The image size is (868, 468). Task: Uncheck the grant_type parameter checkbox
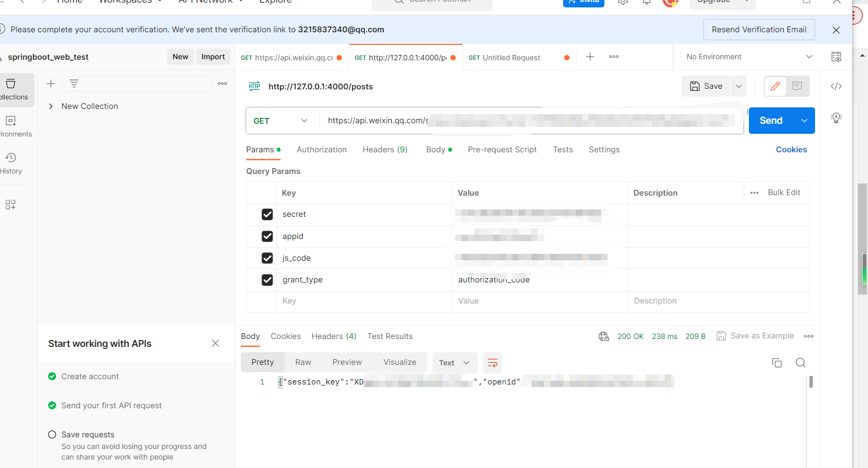(267, 280)
